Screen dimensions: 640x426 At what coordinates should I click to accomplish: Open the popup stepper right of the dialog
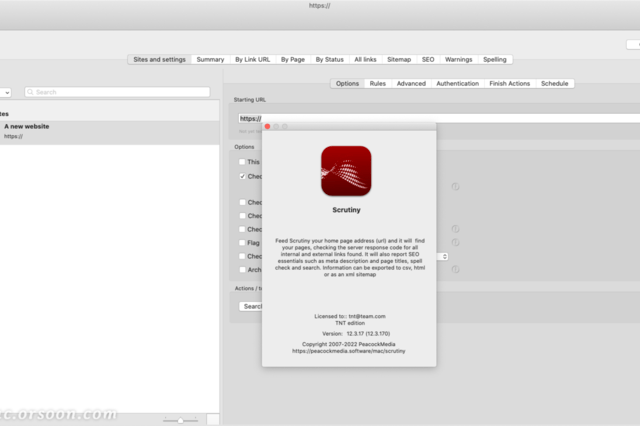[x=444, y=256]
